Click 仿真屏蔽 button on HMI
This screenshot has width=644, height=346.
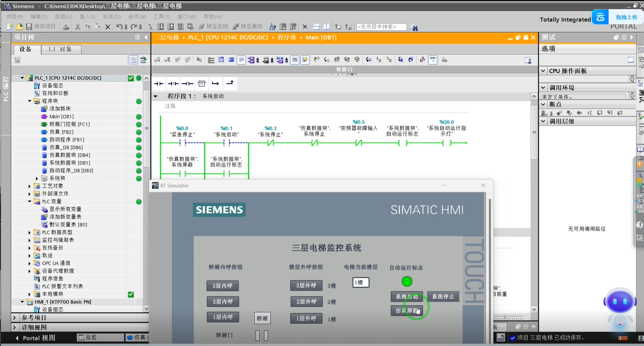point(407,311)
